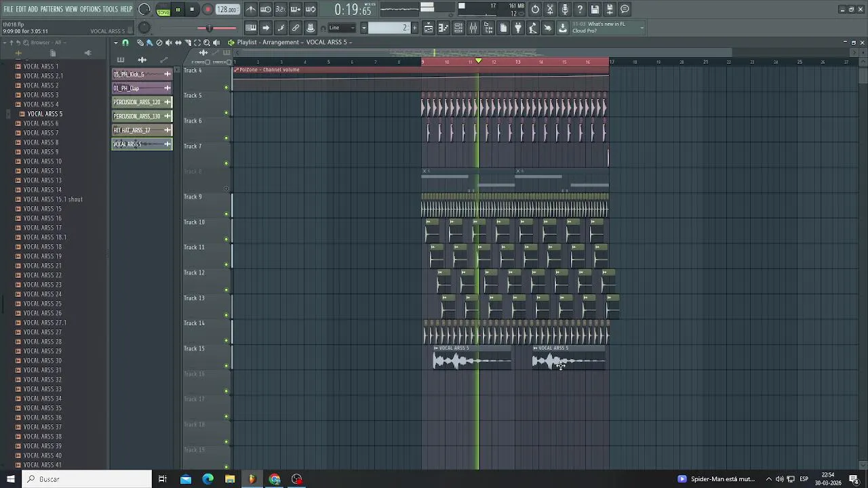
Task: Toggle typing keyboard to piano icon
Action: [x=251, y=28]
